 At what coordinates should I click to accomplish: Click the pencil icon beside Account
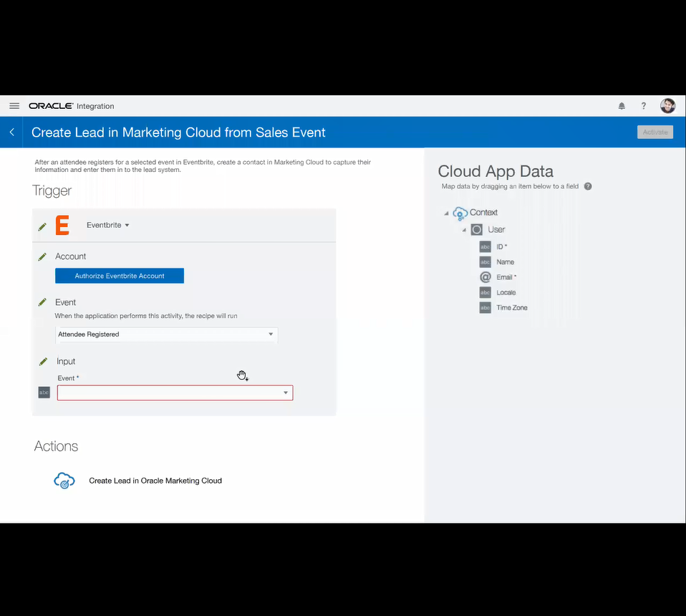tap(42, 257)
